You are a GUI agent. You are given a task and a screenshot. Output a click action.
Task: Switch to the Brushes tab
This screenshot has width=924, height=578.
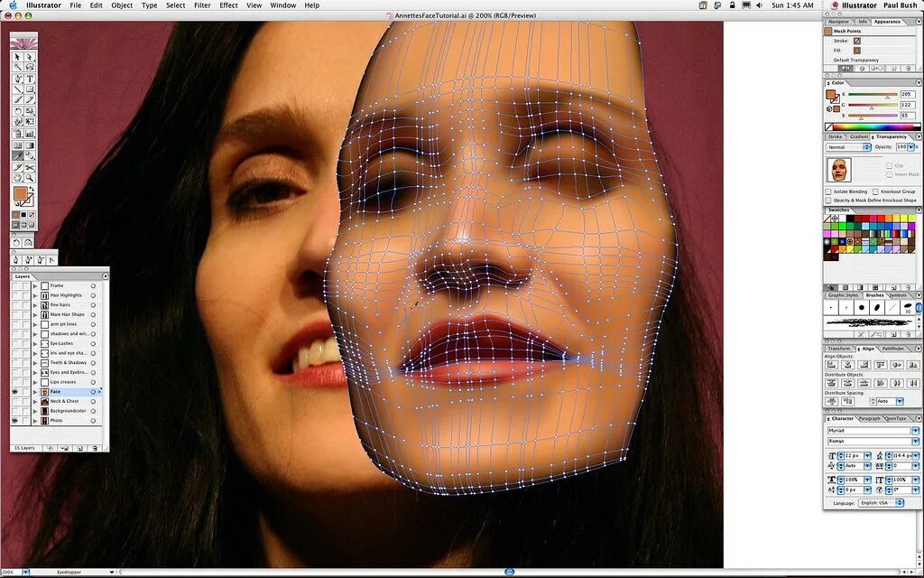(875, 295)
